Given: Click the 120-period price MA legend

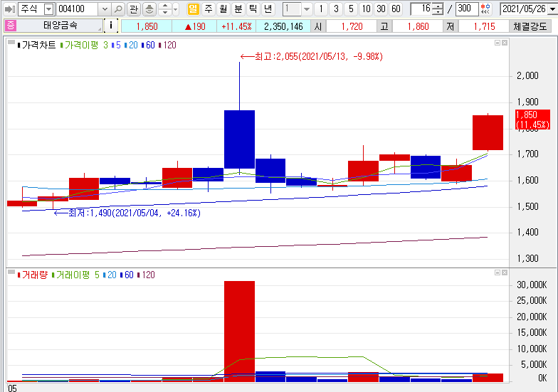Looking at the screenshot, I should tap(169, 46).
